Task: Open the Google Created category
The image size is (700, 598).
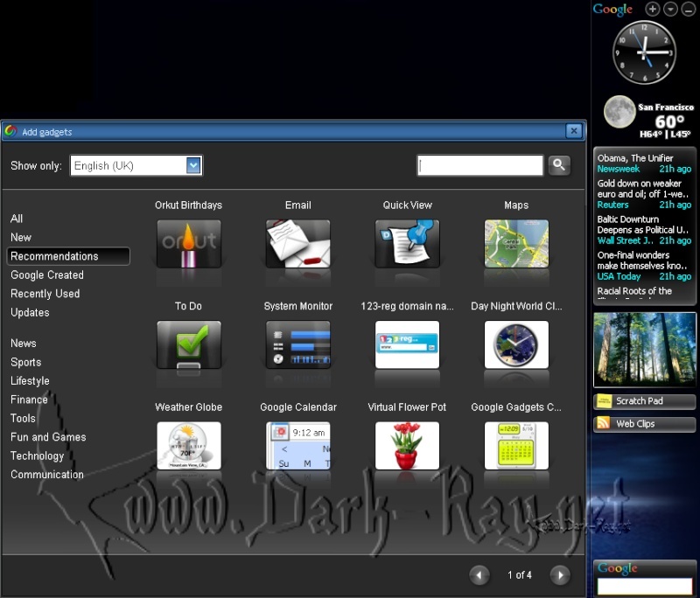Action: (47, 275)
